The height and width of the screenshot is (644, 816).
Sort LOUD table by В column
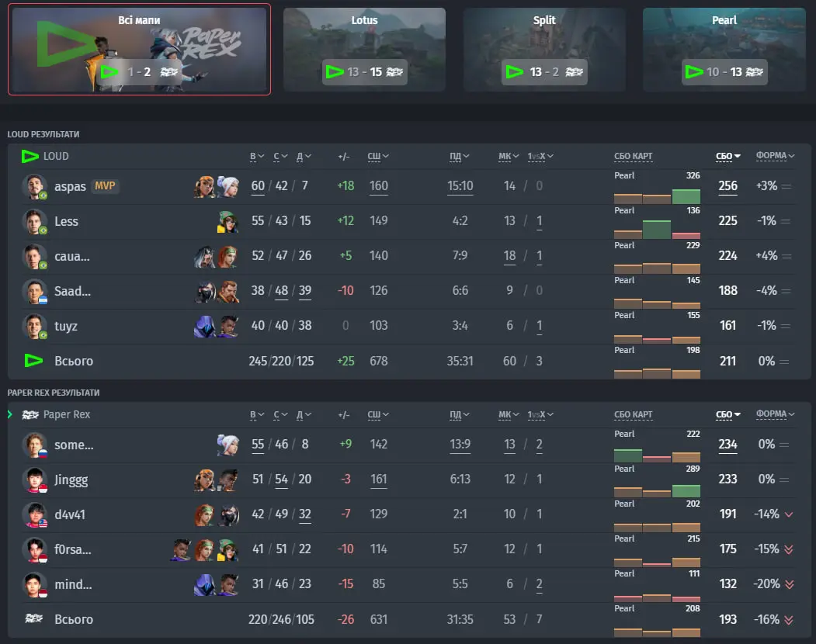[257, 156]
